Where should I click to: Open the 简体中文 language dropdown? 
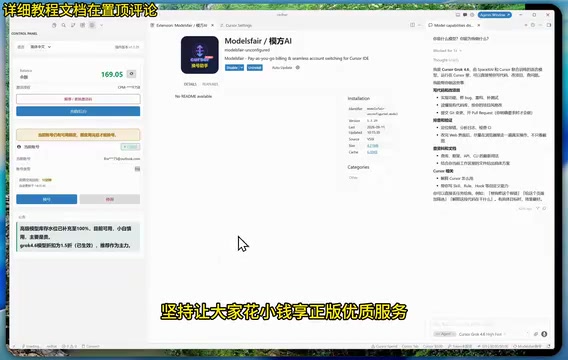(x=41, y=47)
